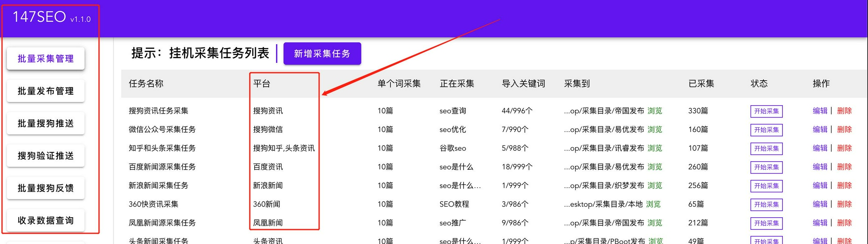
Task: Select the 微信公众号采集任务 task name
Action: 162,129
